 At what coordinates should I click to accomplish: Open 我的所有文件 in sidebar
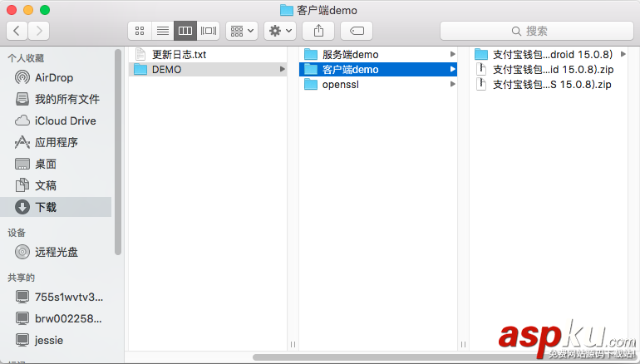[56, 99]
